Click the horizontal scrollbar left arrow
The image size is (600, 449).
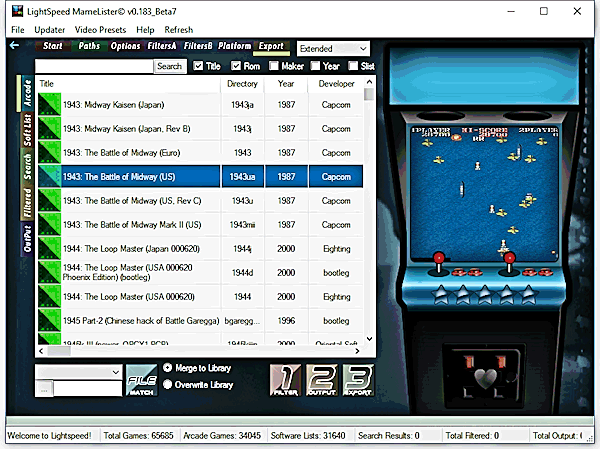pos(41,351)
